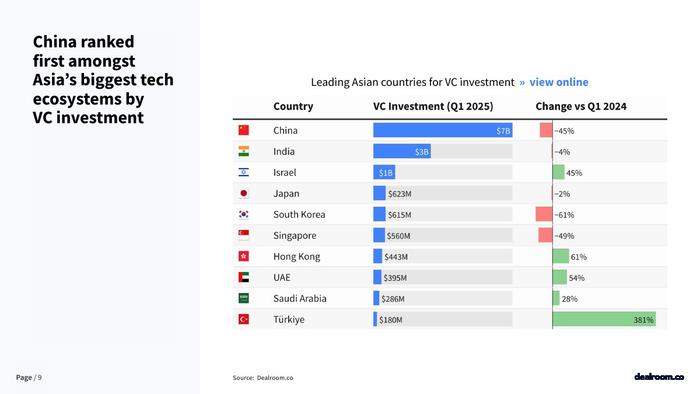Click the Singapore flag icon
The image size is (700, 394).
(x=243, y=235)
